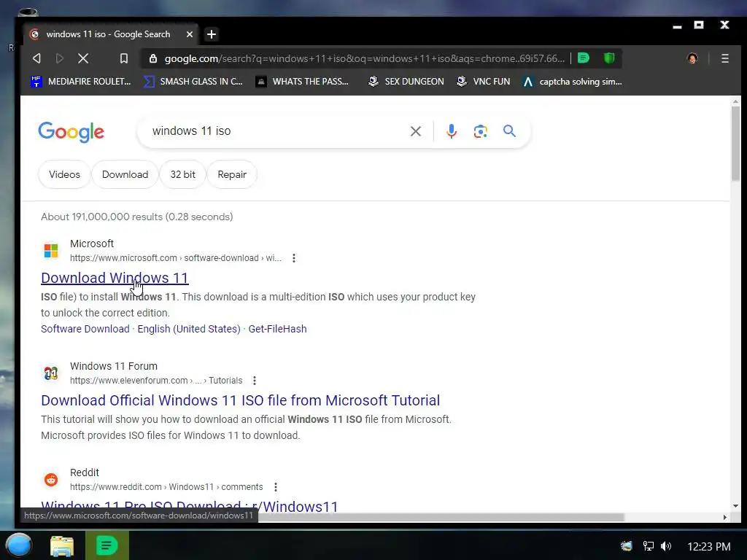This screenshot has height=560, width=747.
Task: Click the reddit.com breadcrumb URL text
Action: pos(166,487)
